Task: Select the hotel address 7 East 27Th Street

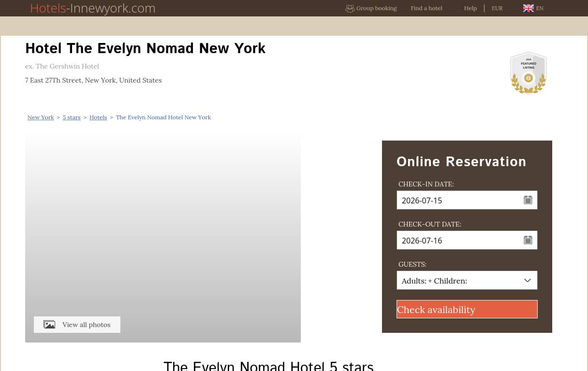Action: [x=93, y=80]
